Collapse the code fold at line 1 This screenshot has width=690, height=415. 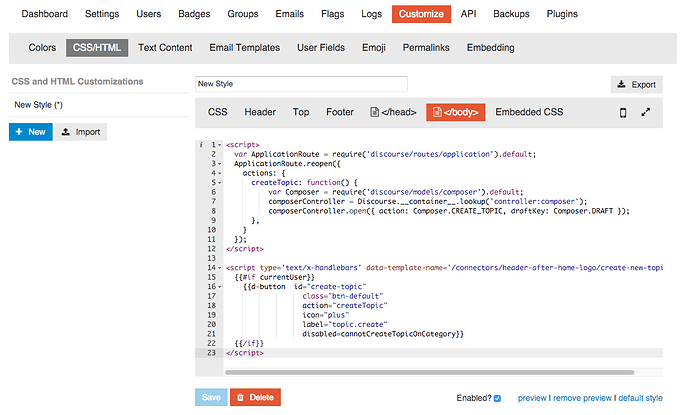click(220, 145)
